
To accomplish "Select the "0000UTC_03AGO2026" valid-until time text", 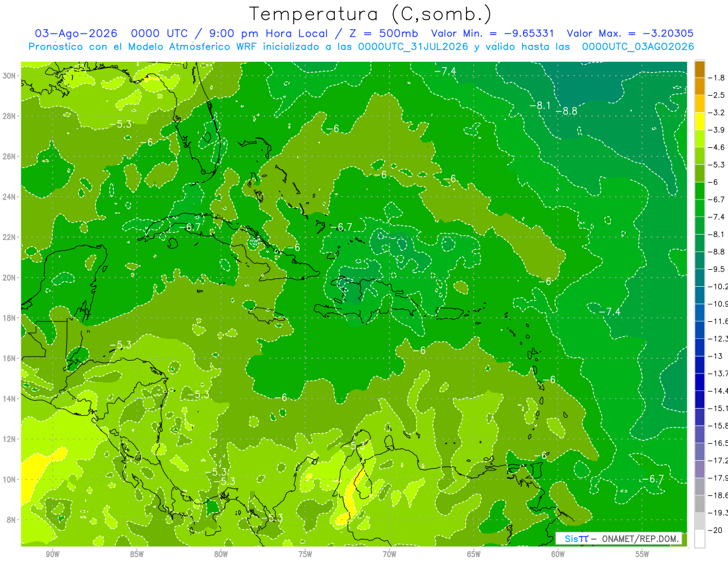I will pos(638,46).
